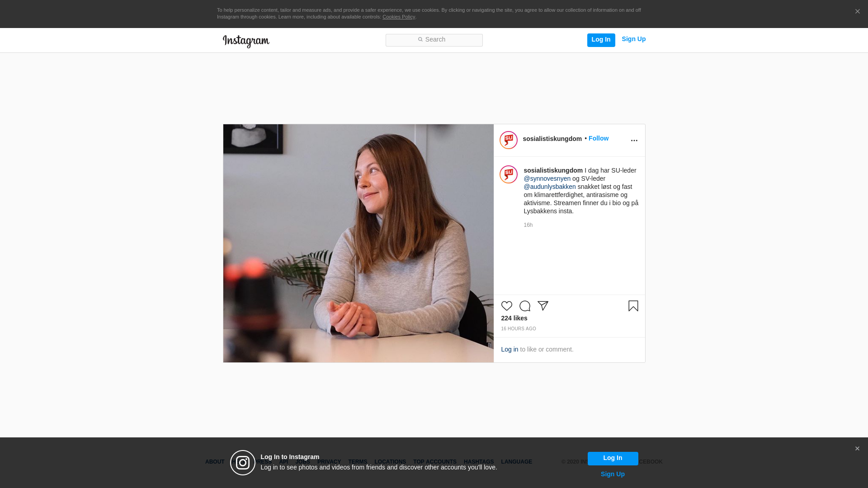The width and height of the screenshot is (868, 488).
Task: Share post via paper plane icon
Action: pos(543,306)
